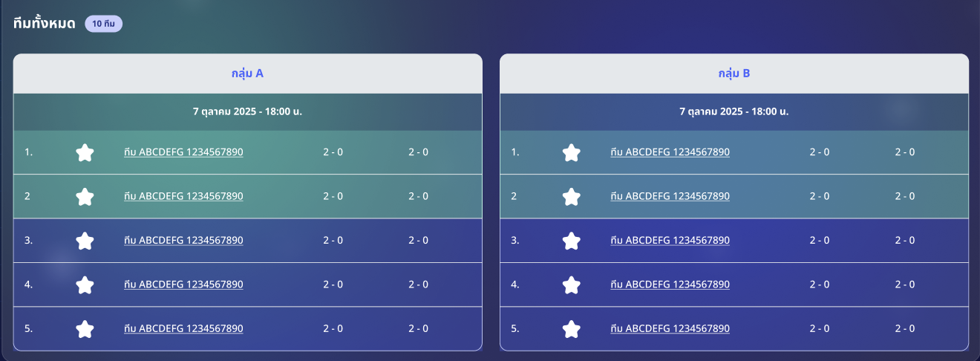Image resolution: width=980 pixels, height=361 pixels.
Task: Click the 10 ทีม count badge
Action: tap(103, 24)
